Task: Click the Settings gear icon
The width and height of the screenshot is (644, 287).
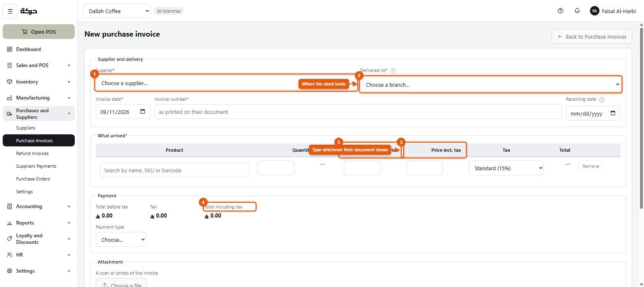Action: [x=9, y=271]
